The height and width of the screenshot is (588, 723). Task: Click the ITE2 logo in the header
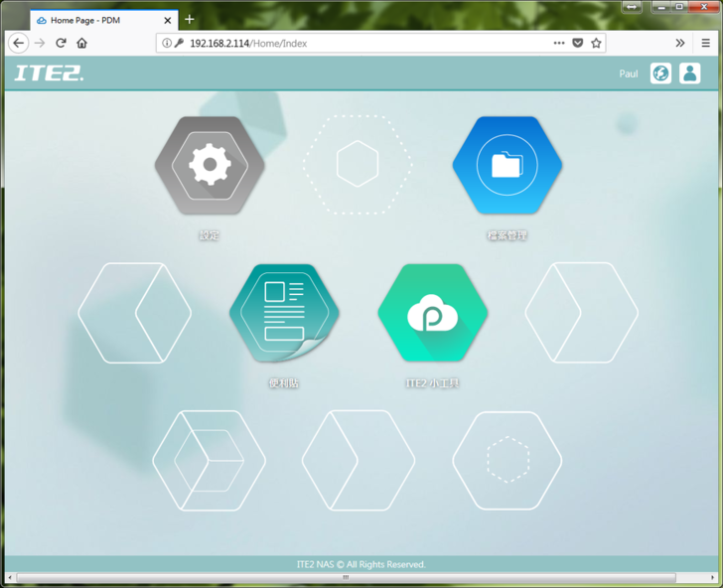tap(49, 73)
